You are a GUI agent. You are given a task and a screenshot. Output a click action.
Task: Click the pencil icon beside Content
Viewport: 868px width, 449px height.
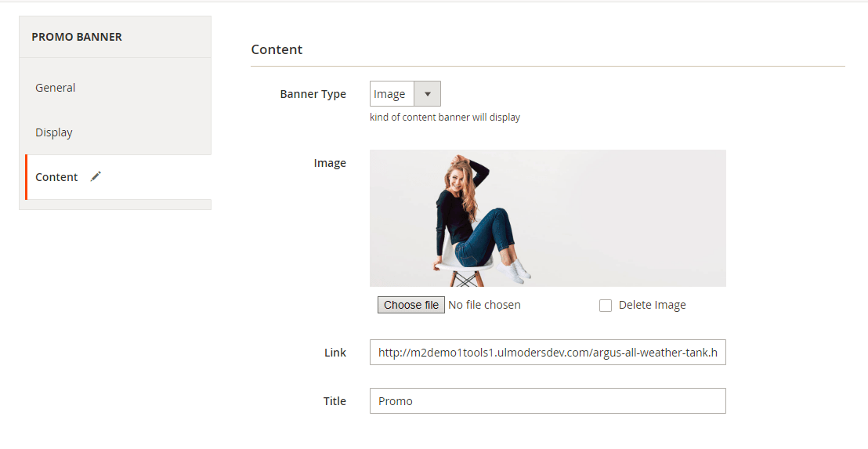96,177
